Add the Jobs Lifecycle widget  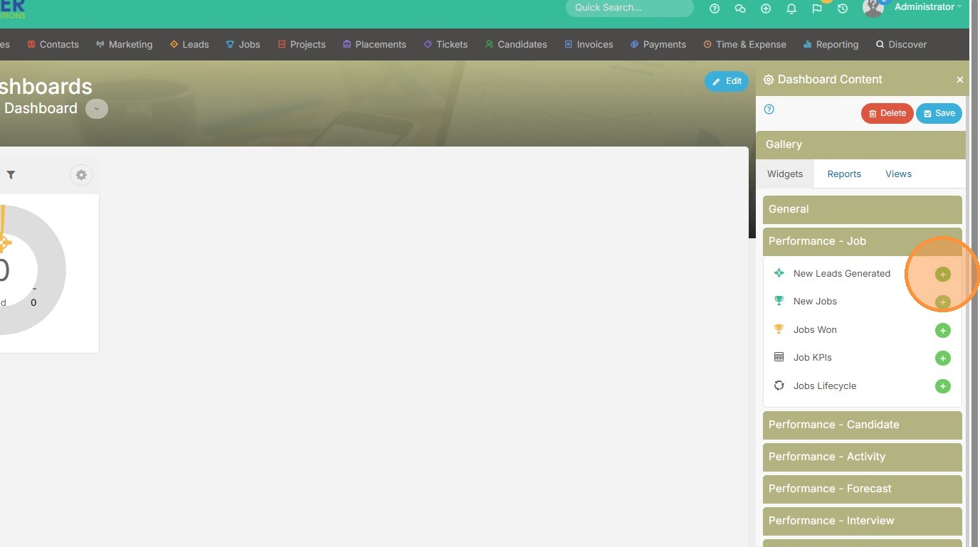[x=942, y=386]
